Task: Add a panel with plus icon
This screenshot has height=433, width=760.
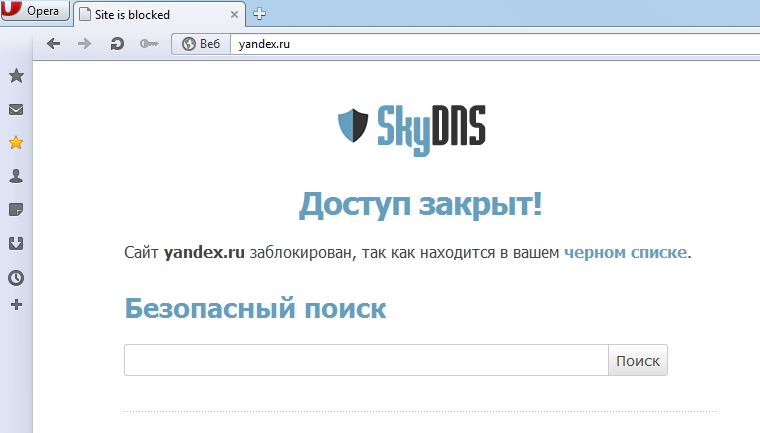Action: [16, 305]
